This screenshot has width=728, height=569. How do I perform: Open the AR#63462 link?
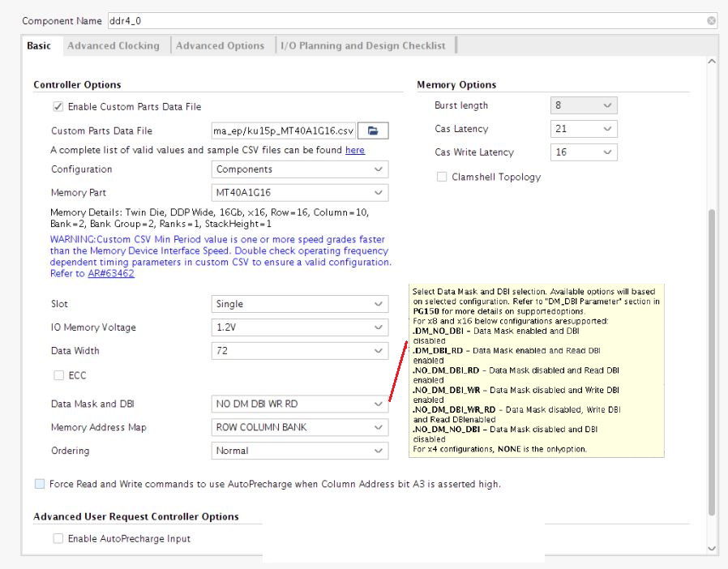[x=111, y=273]
